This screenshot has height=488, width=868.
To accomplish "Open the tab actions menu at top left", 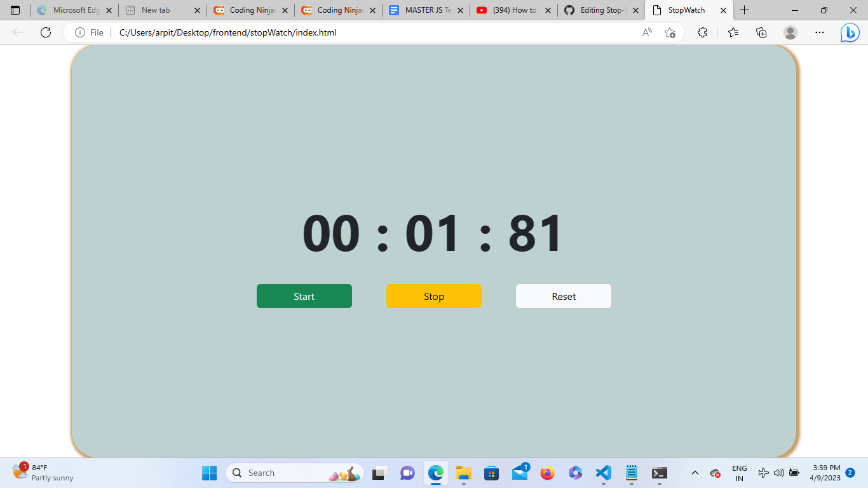I will coord(14,10).
